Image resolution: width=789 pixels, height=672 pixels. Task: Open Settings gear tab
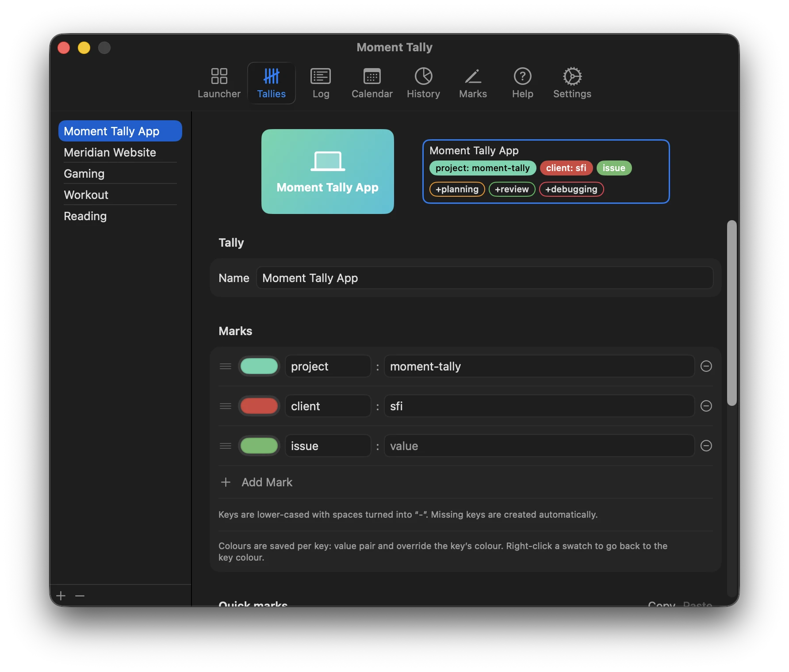pyautogui.click(x=572, y=83)
